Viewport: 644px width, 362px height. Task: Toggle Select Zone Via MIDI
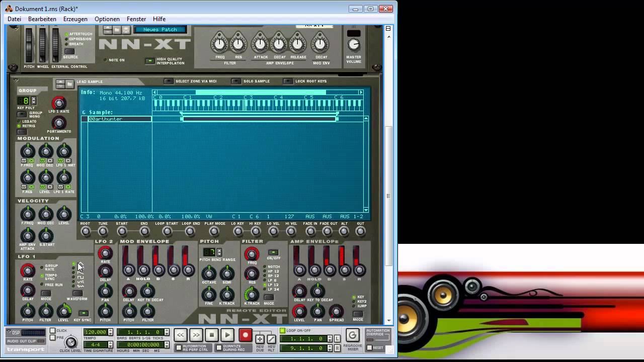click(x=169, y=81)
